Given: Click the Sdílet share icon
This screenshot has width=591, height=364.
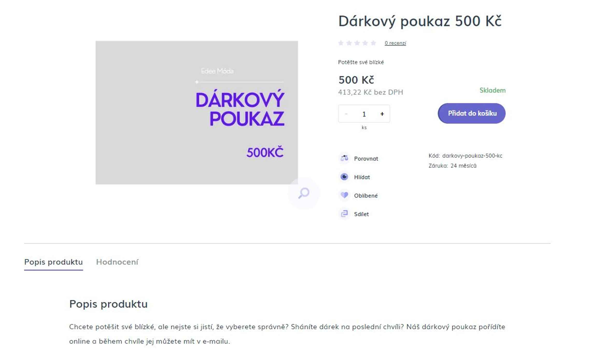Looking at the screenshot, I should [344, 214].
